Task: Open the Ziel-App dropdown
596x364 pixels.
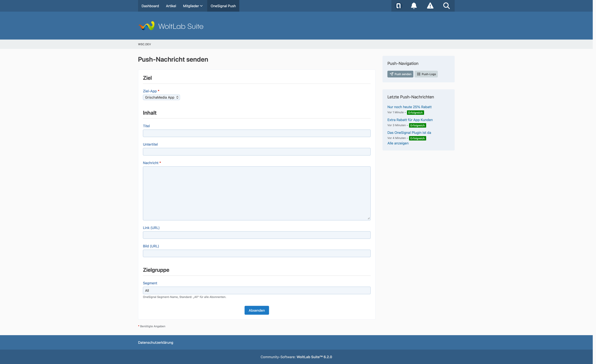Action: point(161,97)
